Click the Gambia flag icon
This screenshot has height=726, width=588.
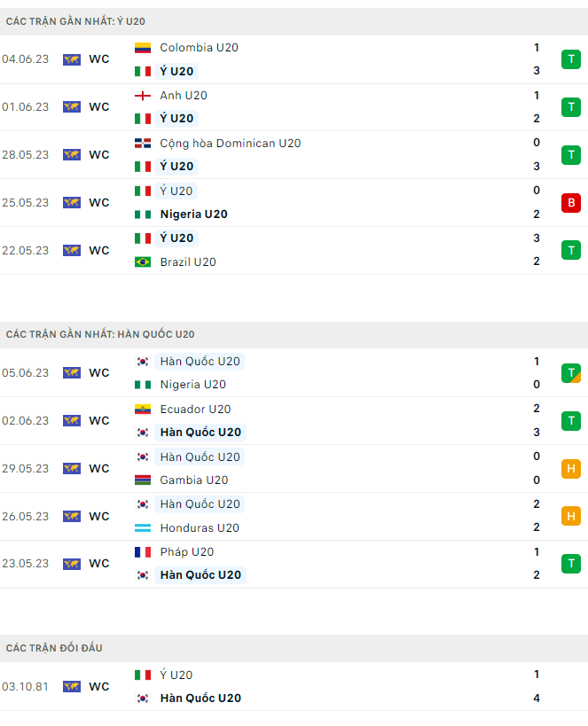(x=142, y=480)
